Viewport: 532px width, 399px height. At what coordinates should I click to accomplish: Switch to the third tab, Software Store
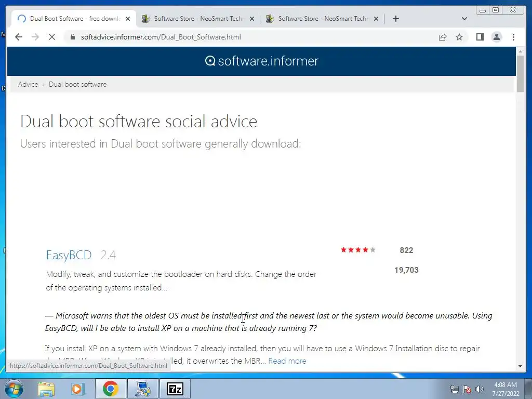(x=322, y=19)
